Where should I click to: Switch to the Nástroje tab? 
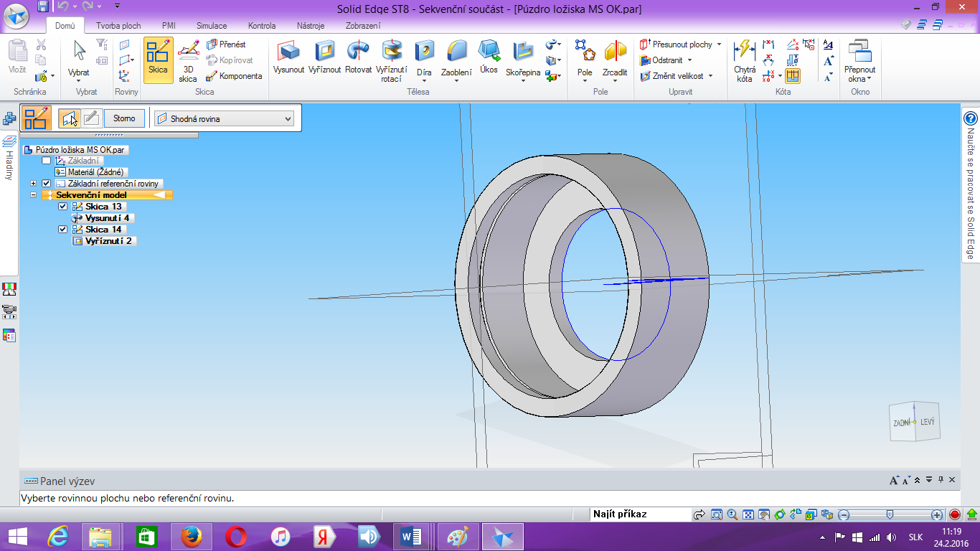coord(311,26)
